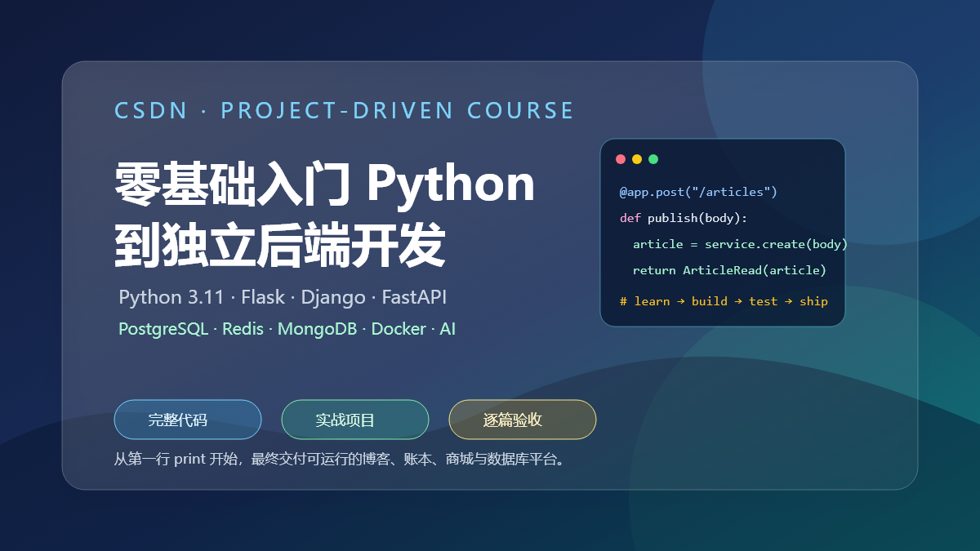This screenshot has height=551, width=980.
Task: Click the heading line 到独立后端开发
Action: pos(280,244)
